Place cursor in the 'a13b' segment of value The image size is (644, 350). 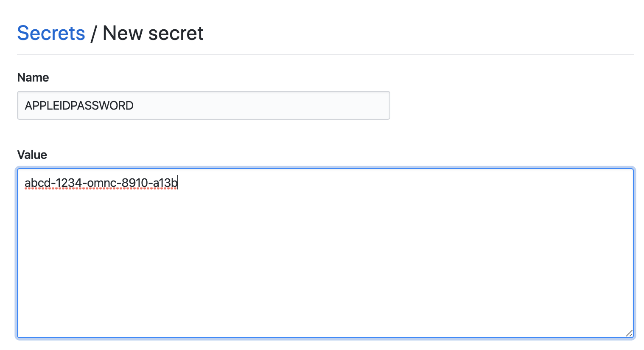165,183
